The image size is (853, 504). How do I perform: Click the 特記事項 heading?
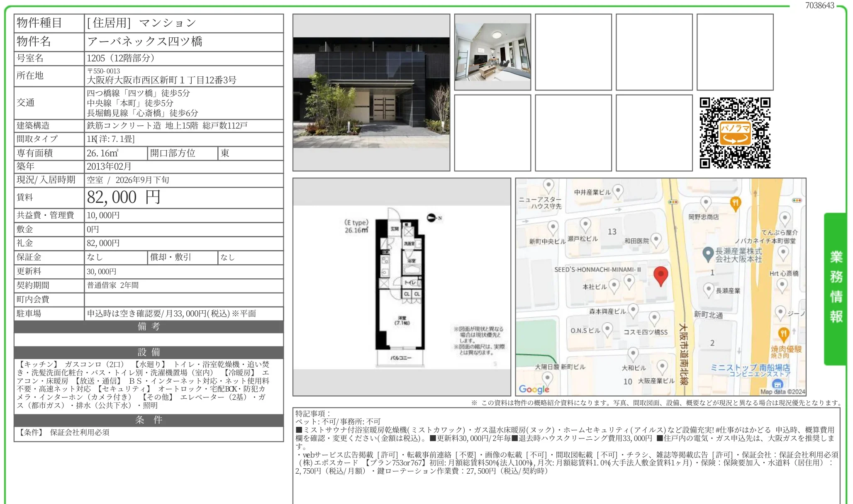click(313, 414)
